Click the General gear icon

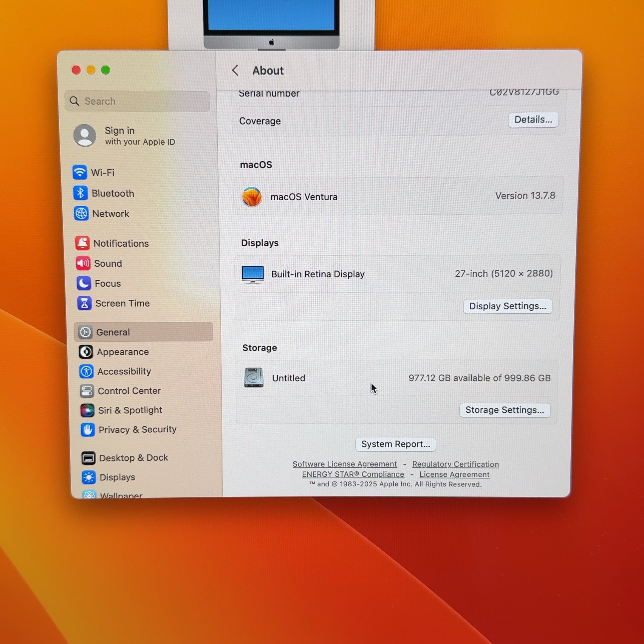(85, 332)
